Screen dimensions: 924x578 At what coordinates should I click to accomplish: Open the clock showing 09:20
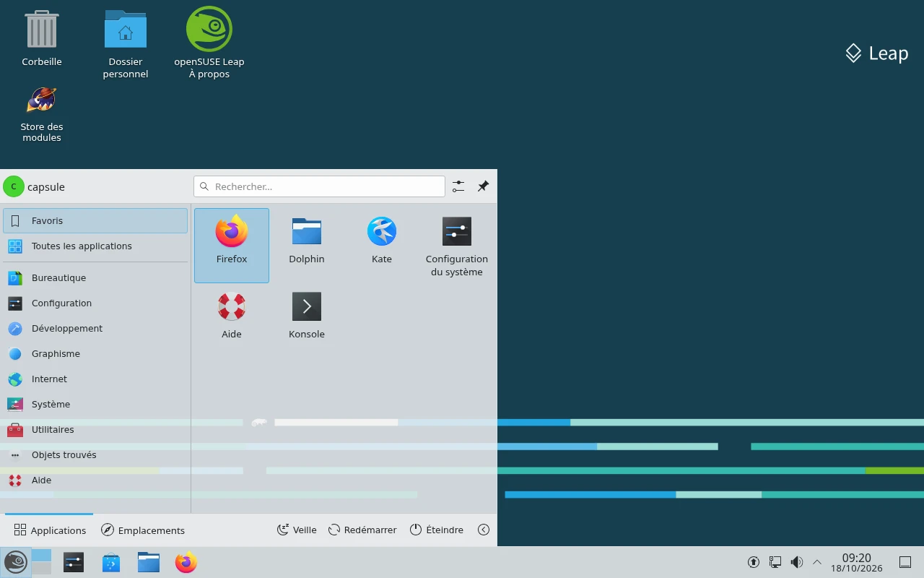tap(857, 562)
